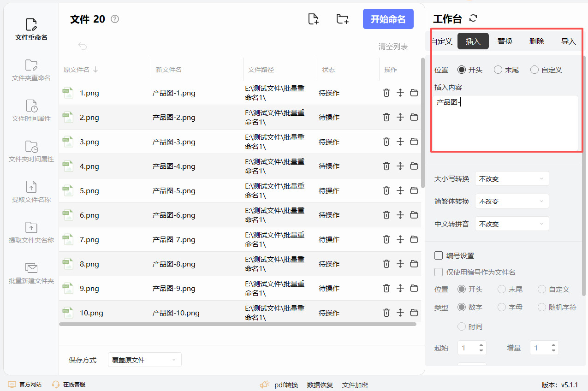Click the 开始命名 button

(388, 19)
